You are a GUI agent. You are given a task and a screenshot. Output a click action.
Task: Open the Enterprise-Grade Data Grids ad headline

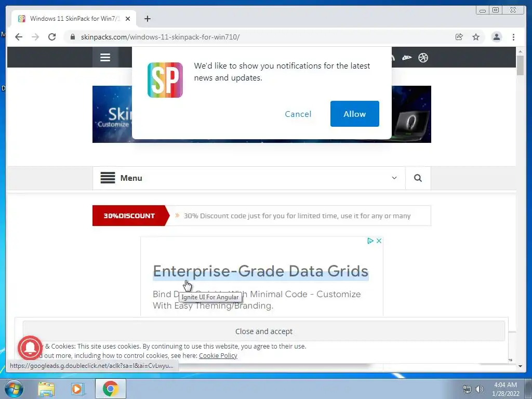pos(261,271)
